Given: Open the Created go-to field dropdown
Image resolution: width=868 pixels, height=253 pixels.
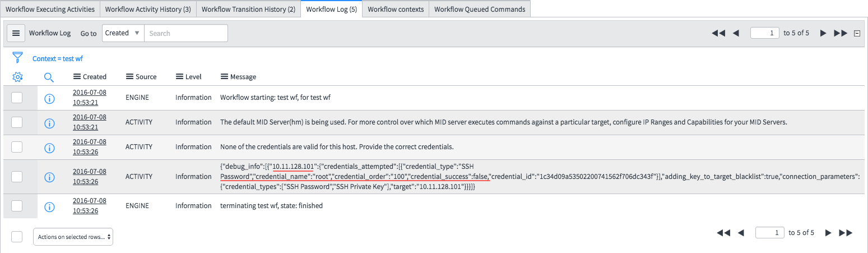Looking at the screenshot, I should [x=123, y=33].
